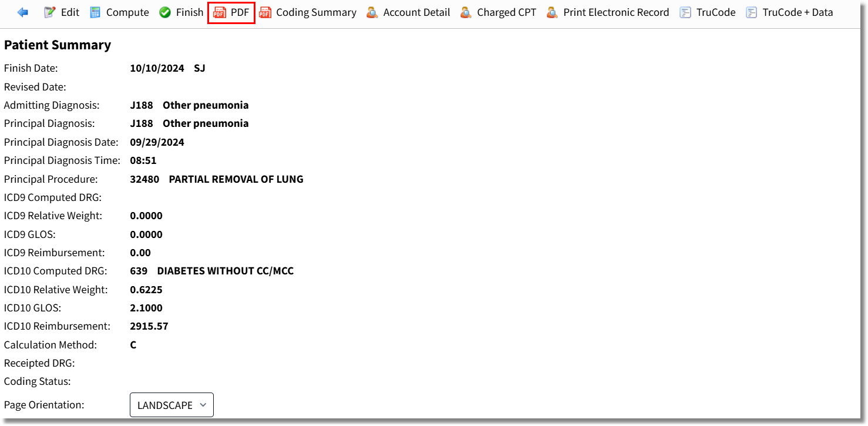Image resolution: width=868 pixels, height=426 pixels.
Task: Click the Calculation Method value C
Action: click(133, 345)
